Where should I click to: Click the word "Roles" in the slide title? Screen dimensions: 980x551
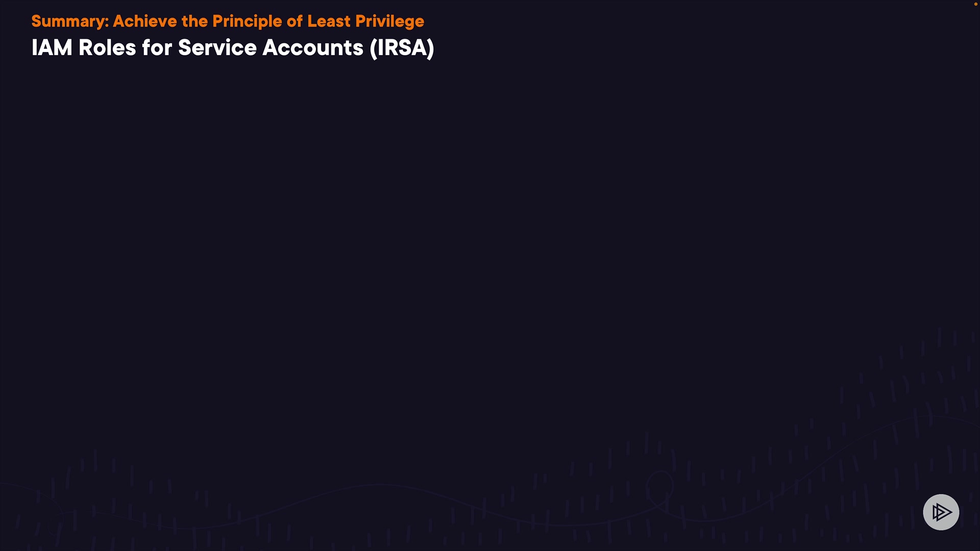click(107, 48)
